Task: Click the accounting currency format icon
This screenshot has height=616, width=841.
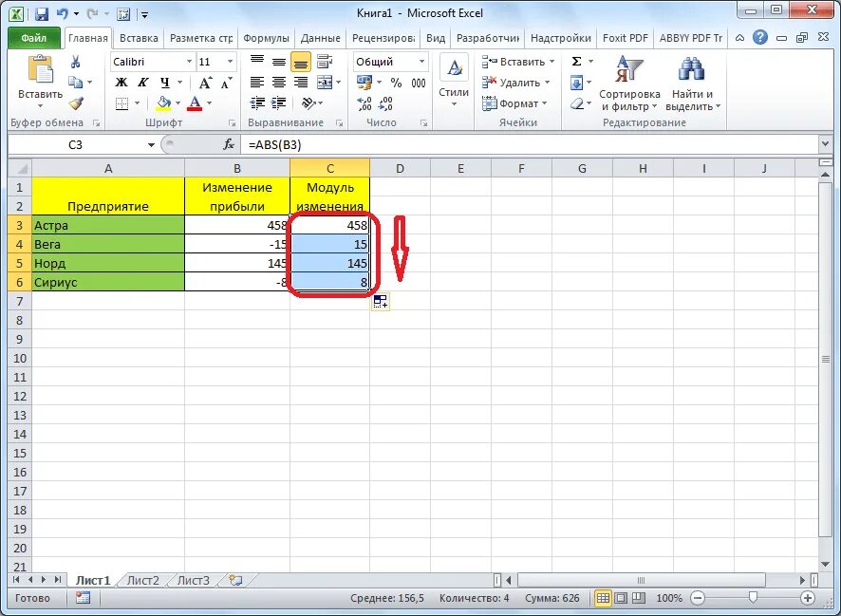Action: pyautogui.click(x=364, y=83)
